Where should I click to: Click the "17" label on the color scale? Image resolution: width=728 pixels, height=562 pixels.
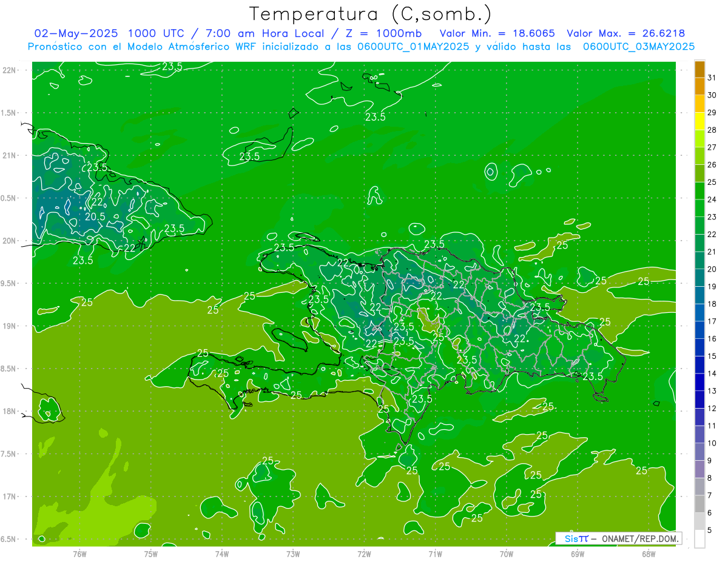(x=712, y=321)
